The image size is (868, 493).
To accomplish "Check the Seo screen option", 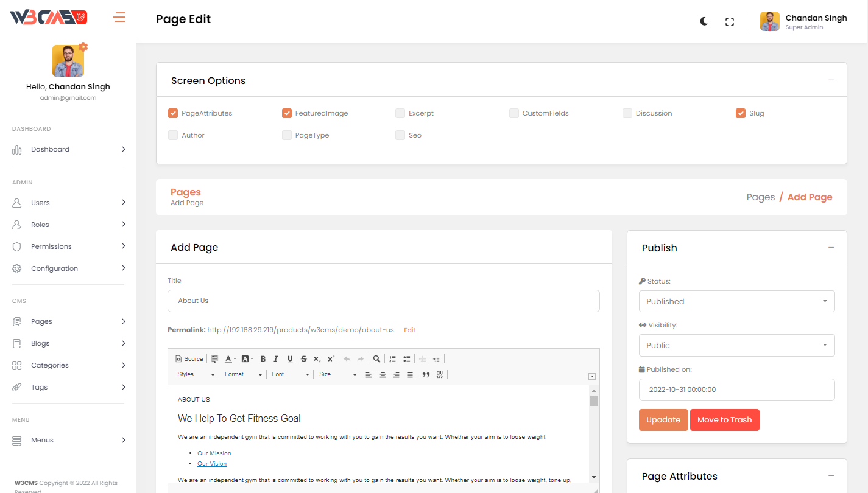I will (x=400, y=135).
